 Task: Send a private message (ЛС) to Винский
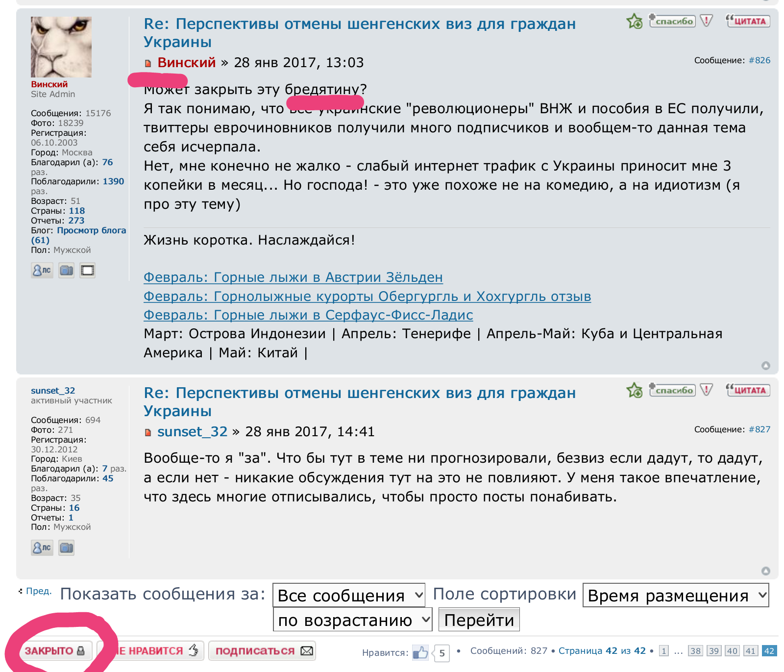[x=42, y=270]
